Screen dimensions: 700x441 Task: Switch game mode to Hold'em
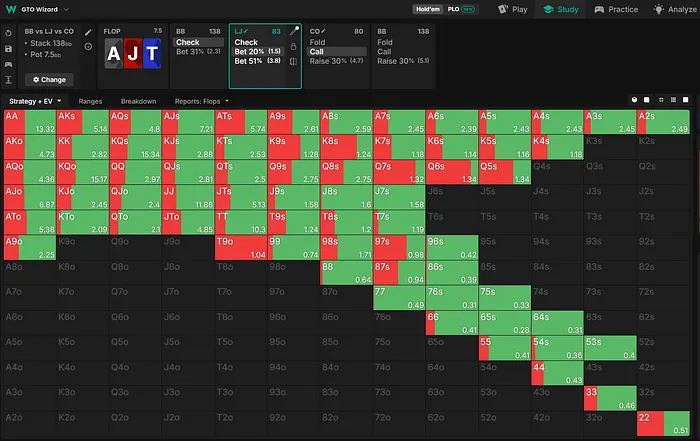tap(428, 9)
